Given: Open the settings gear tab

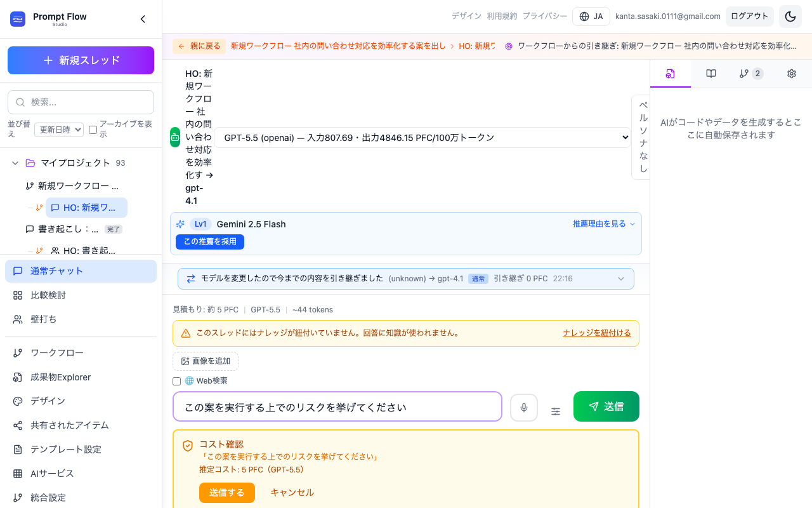Looking at the screenshot, I should 792,74.
